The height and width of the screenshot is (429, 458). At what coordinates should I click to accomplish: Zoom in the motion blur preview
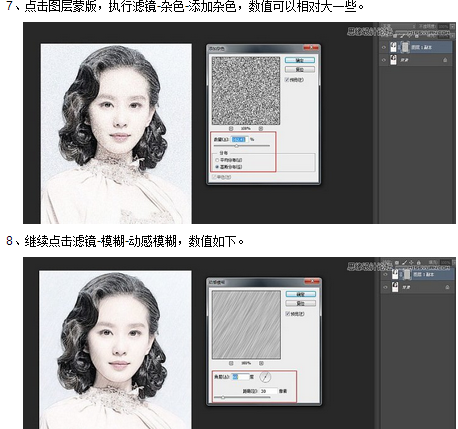click(261, 363)
